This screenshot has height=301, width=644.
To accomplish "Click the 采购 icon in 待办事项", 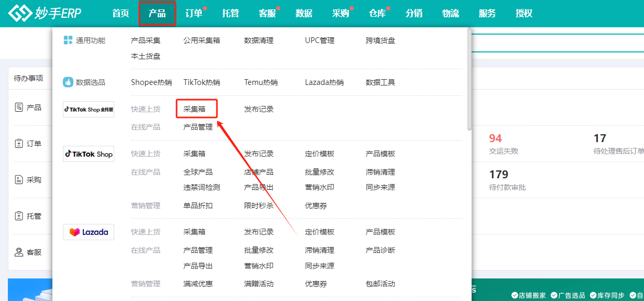I will click(x=18, y=179).
